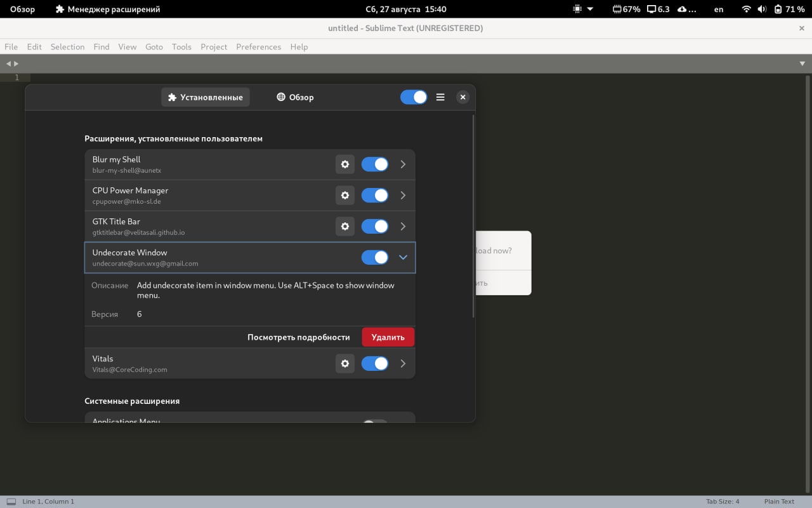This screenshot has width=812, height=508.
Task: Click the GTK Title Bar extension name
Action: point(116,222)
